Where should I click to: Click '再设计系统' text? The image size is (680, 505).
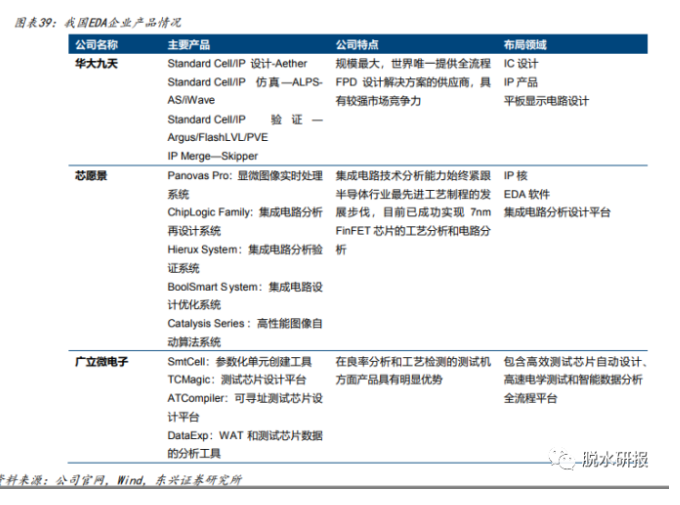click(x=194, y=231)
